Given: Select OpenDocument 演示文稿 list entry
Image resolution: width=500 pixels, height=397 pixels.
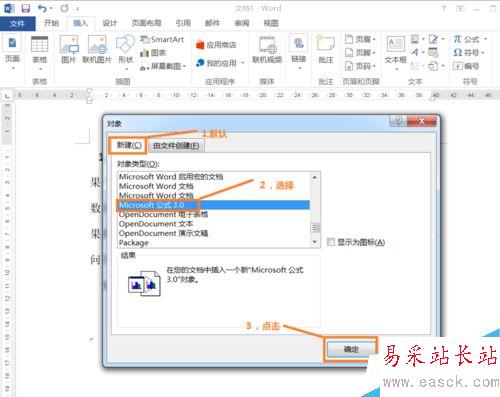Looking at the screenshot, I should (x=214, y=233).
